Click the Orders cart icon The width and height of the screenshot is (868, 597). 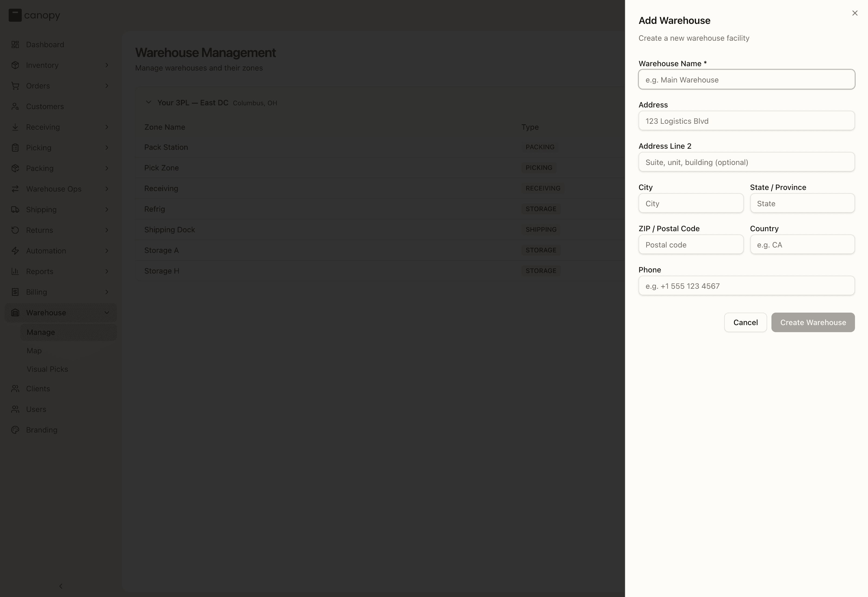click(15, 86)
